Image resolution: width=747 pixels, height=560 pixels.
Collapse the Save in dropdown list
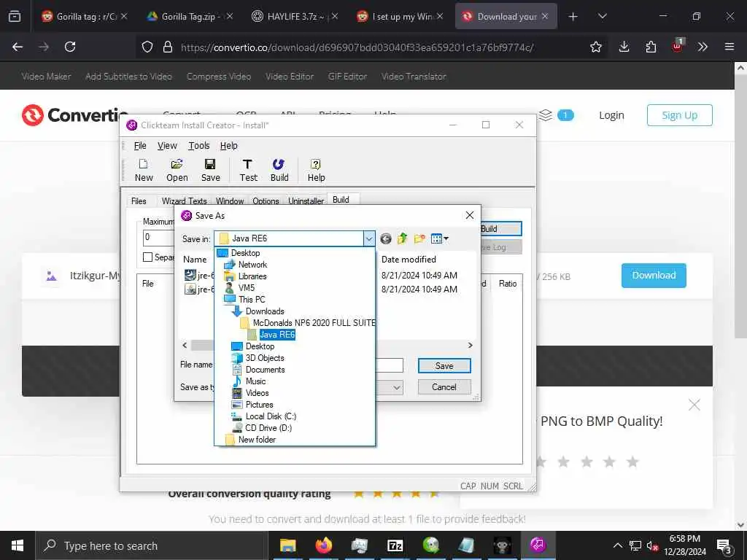tap(368, 238)
